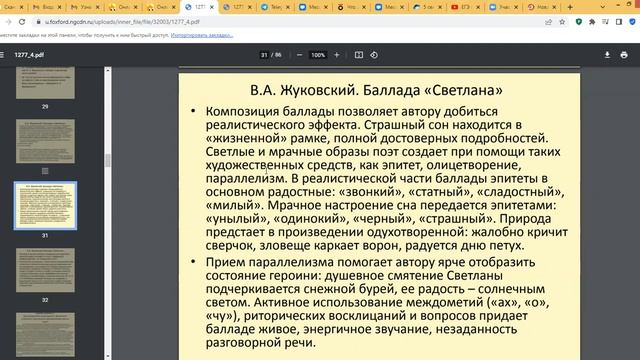Rotate the PDF counterclockwise
Screen dimensions: 640x360
[x=374, y=55]
